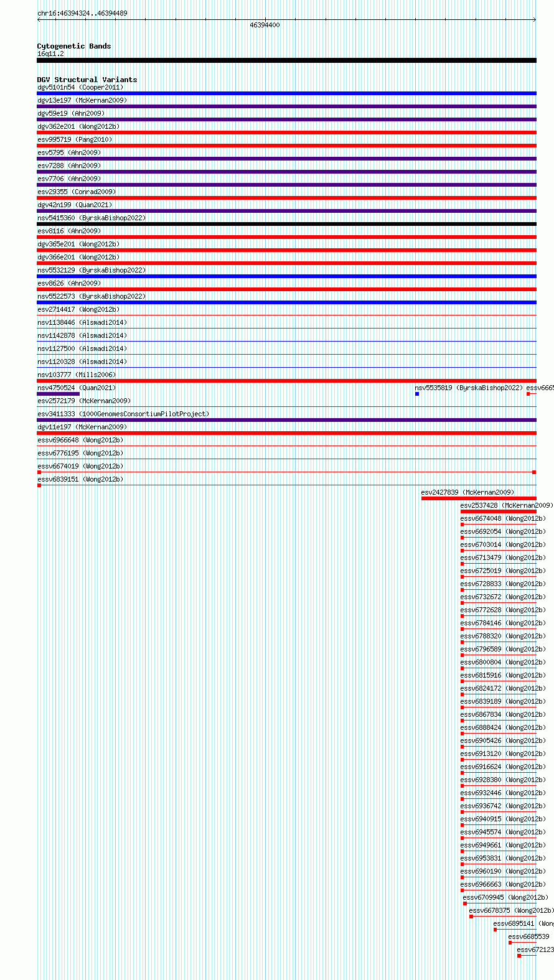Click esv2572179 (McKernan2009) label

point(84,401)
